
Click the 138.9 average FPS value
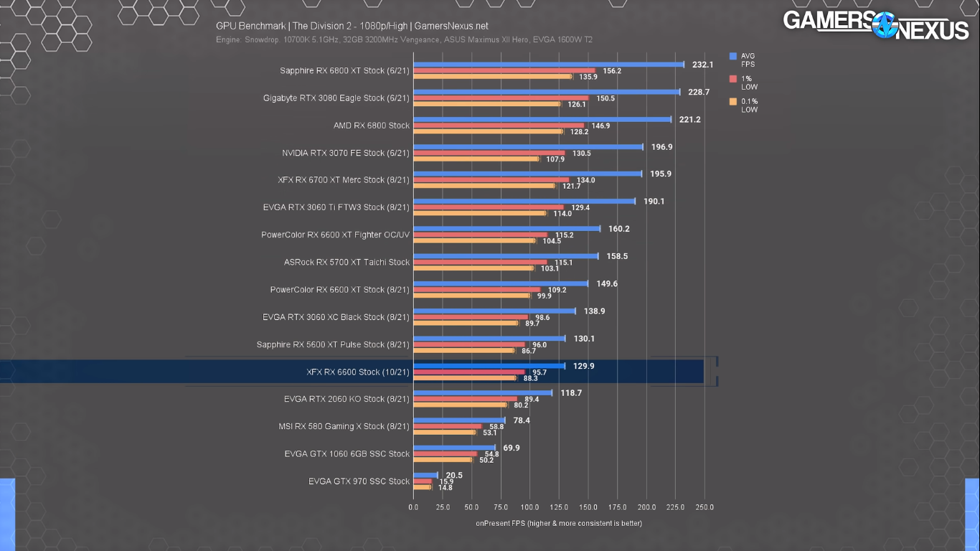pyautogui.click(x=595, y=311)
